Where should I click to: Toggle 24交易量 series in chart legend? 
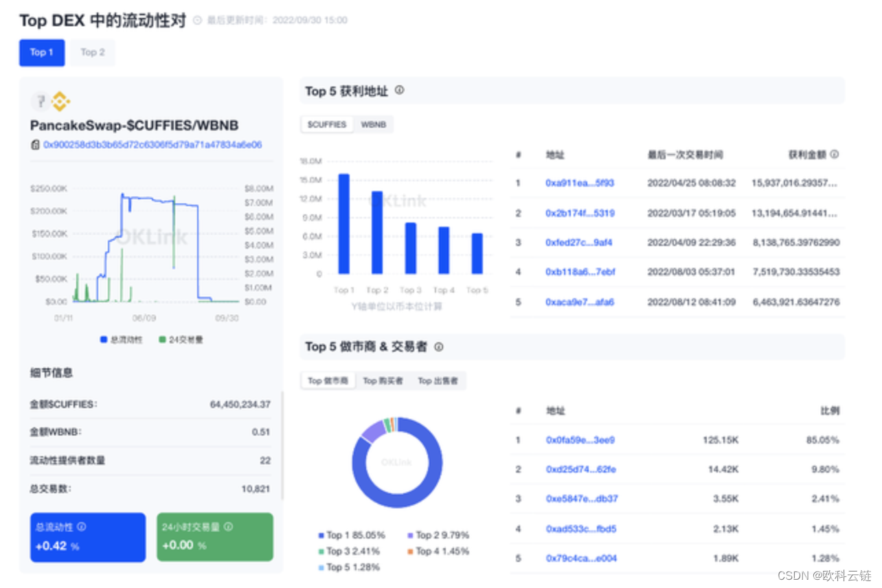(x=181, y=340)
